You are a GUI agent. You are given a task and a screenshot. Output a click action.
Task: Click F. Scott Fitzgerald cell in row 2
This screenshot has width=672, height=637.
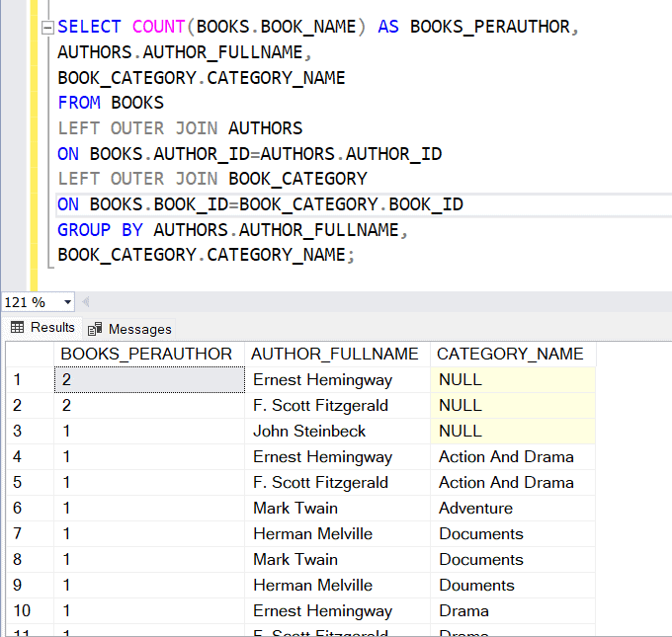(337, 405)
